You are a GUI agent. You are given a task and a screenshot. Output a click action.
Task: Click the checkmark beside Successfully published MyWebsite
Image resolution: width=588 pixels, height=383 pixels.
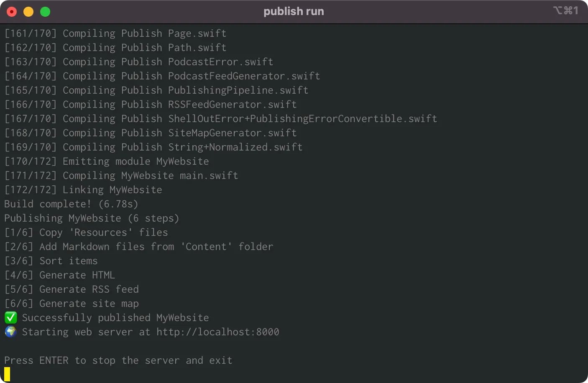pos(10,317)
